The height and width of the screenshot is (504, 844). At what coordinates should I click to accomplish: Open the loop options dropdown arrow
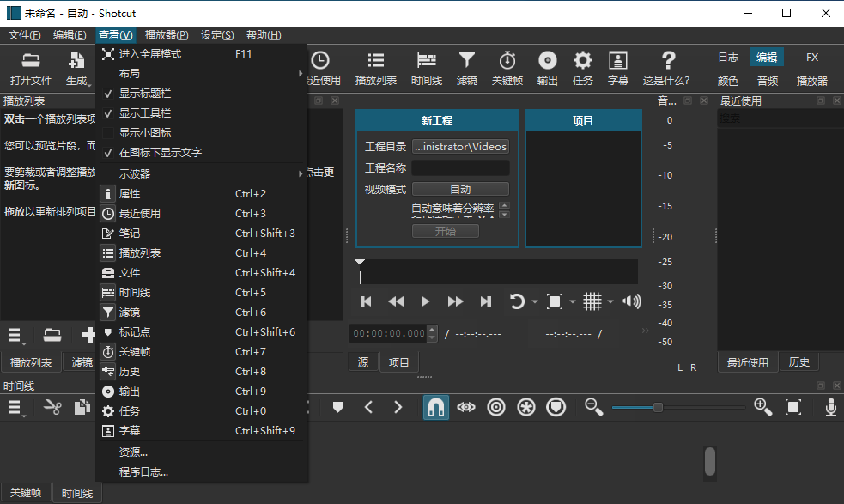535,301
